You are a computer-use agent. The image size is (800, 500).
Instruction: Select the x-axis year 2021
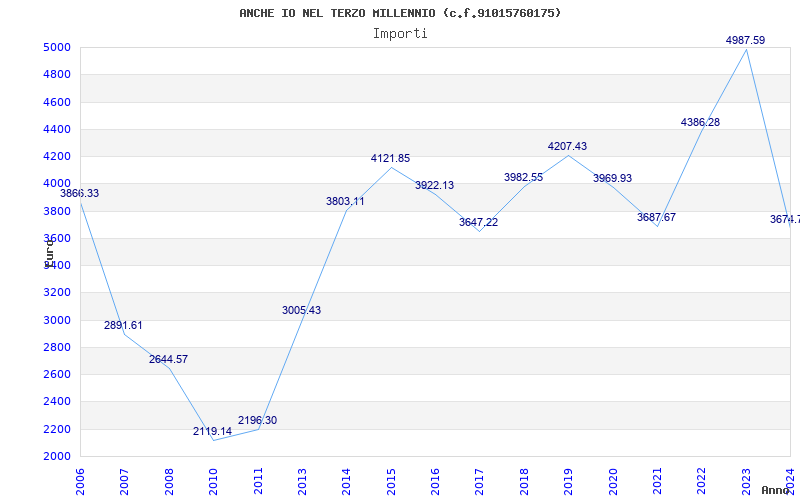pos(657,482)
